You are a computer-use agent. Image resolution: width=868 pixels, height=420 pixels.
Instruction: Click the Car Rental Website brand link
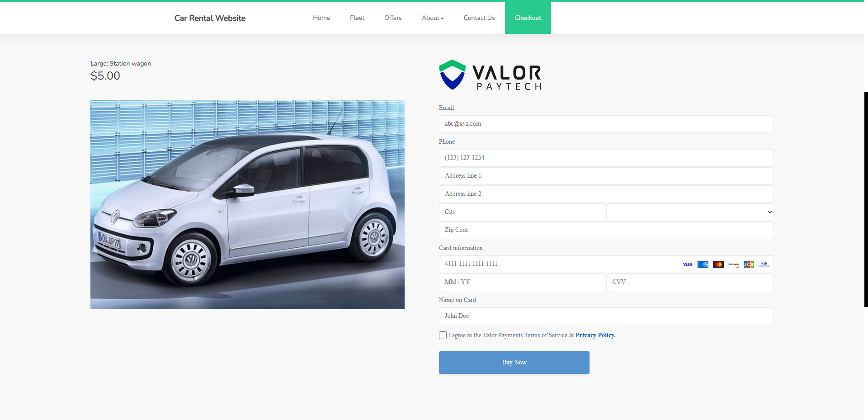(210, 18)
